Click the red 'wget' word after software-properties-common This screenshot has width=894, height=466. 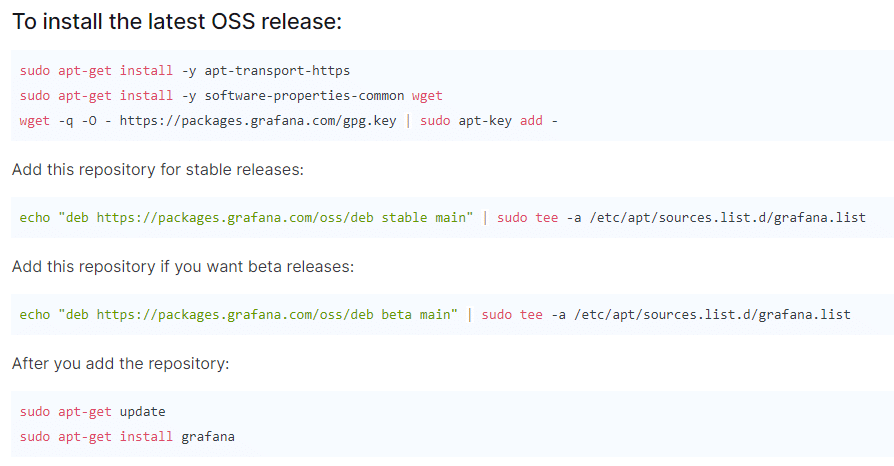click(x=427, y=96)
